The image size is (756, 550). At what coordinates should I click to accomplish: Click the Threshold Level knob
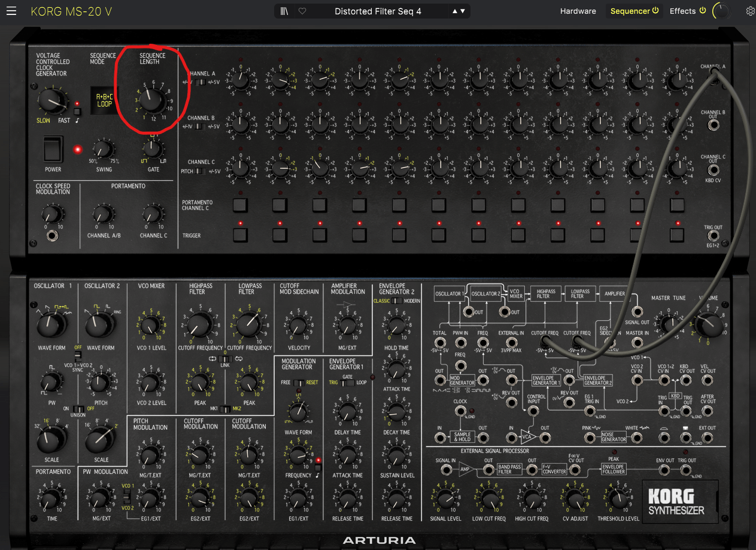click(x=618, y=499)
